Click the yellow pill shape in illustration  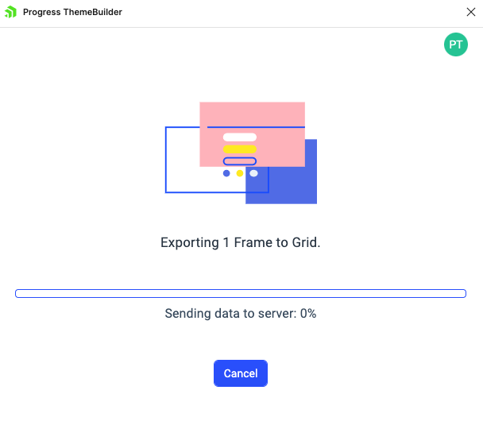pos(240,149)
